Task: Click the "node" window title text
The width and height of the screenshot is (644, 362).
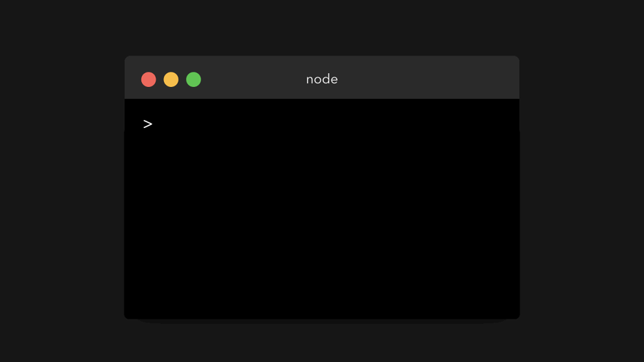Action: point(321,79)
